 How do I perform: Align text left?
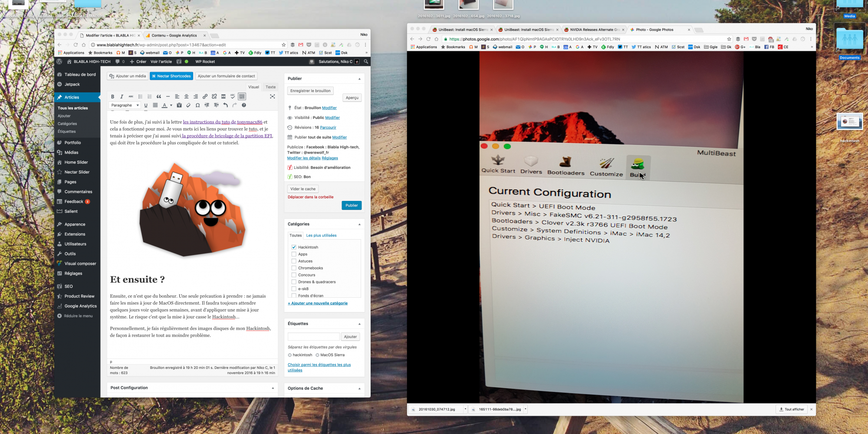pyautogui.click(x=177, y=96)
